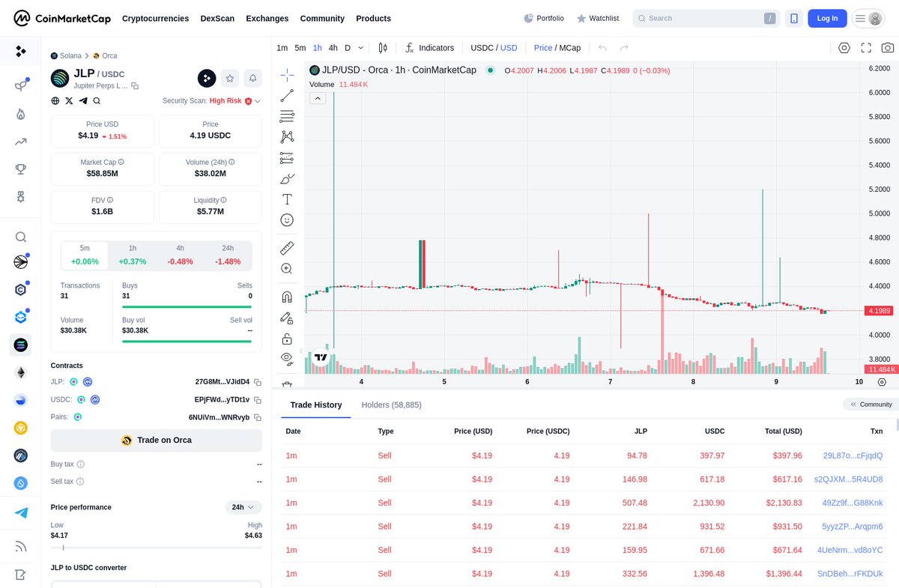Activate the chart zoom-in tool
The height and width of the screenshot is (588, 899).
tap(287, 269)
